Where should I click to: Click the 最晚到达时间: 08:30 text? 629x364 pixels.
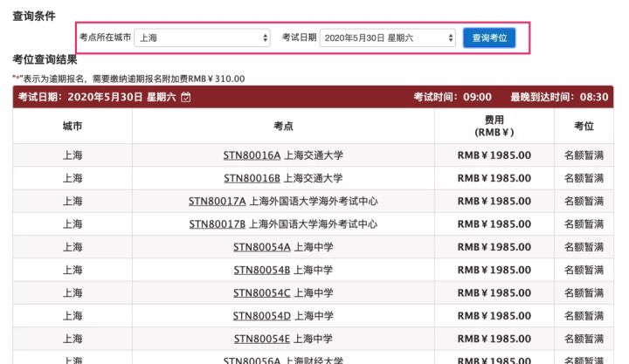click(559, 97)
